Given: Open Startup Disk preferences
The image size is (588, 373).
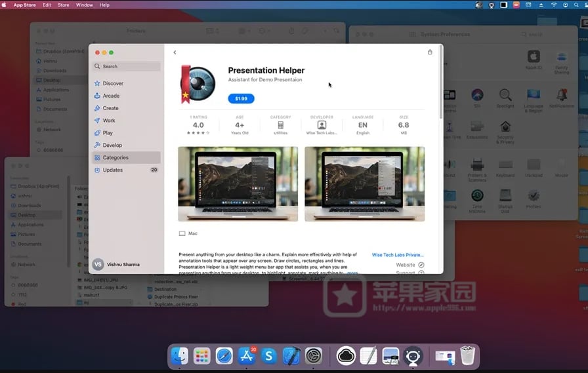Looking at the screenshot, I should (505, 201).
